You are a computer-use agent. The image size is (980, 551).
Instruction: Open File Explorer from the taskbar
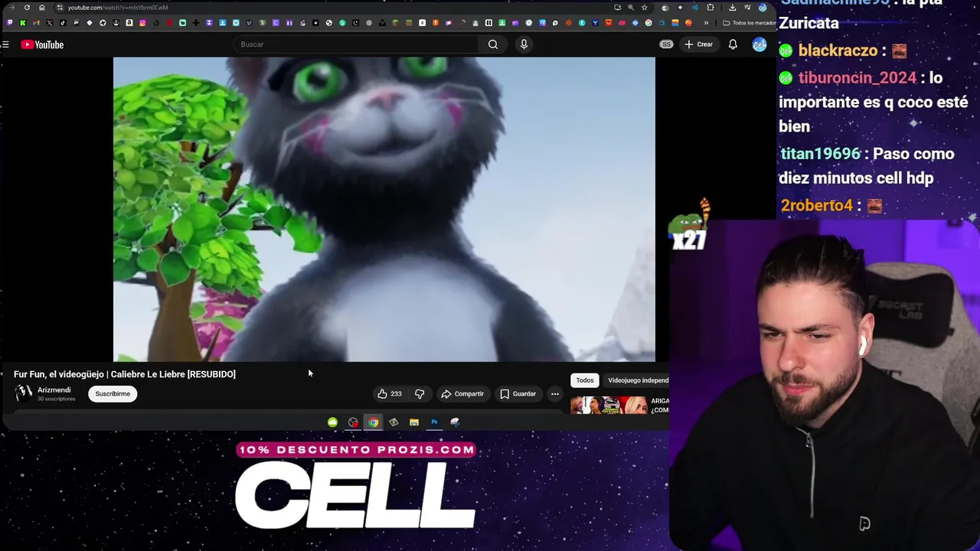[x=414, y=422]
